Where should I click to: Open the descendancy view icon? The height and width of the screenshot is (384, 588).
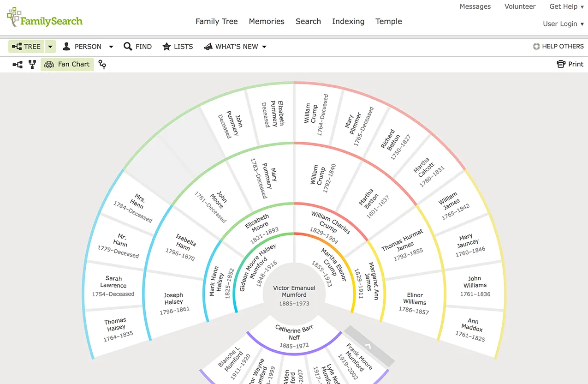(x=102, y=65)
